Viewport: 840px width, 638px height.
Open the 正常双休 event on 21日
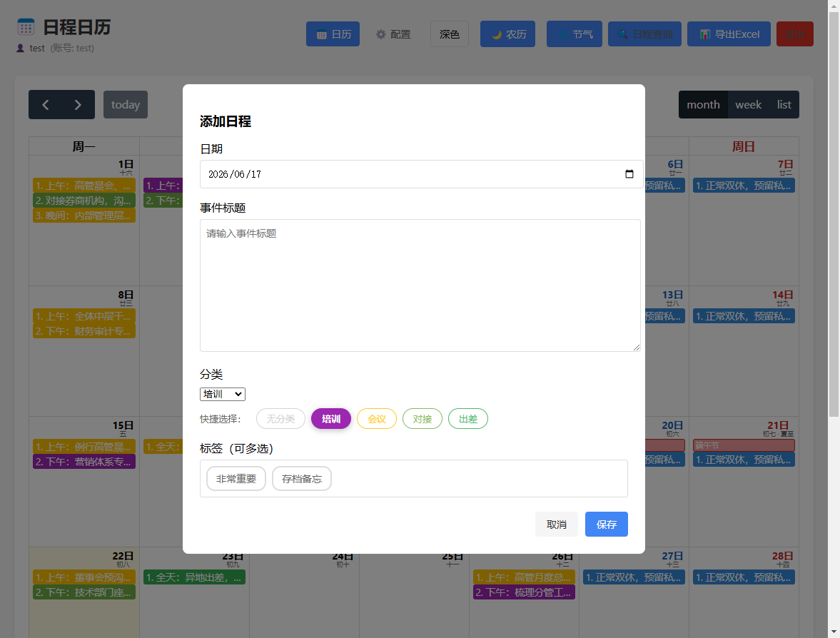point(744,460)
